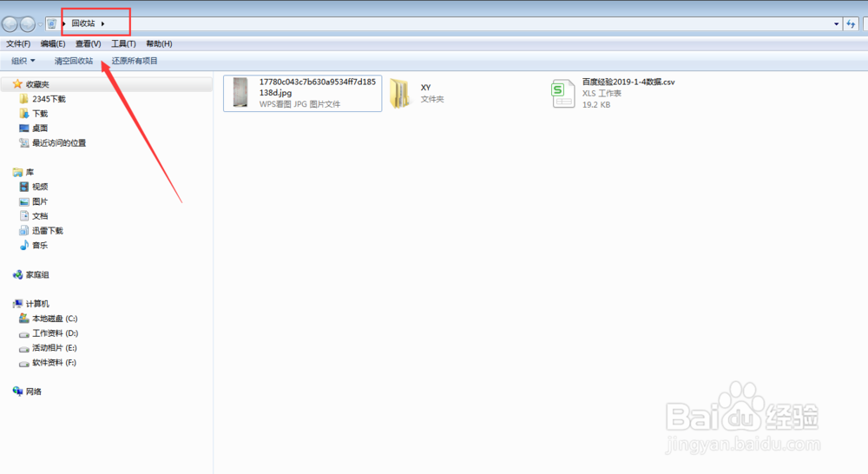The height and width of the screenshot is (474, 868).
Task: Open 视频 library
Action: 40,187
